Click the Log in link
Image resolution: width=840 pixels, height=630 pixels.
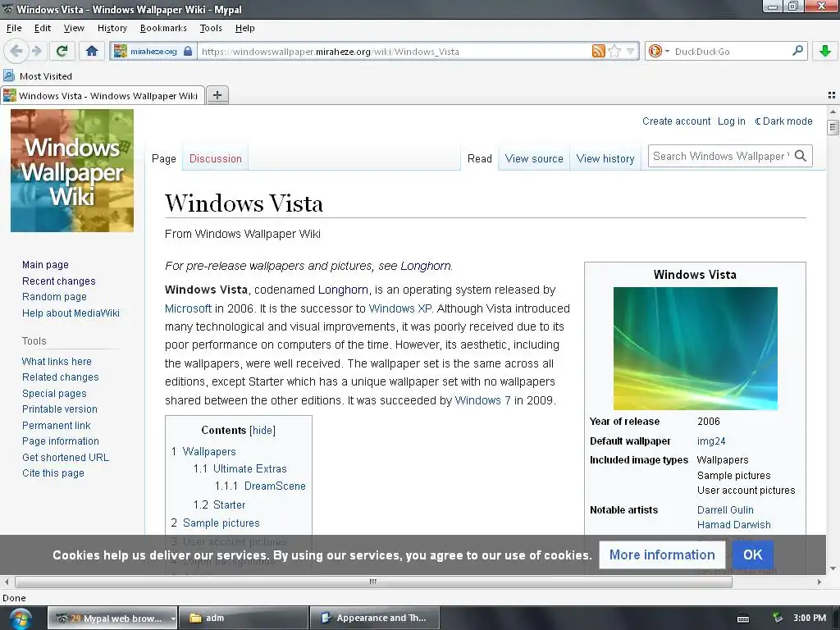[731, 121]
